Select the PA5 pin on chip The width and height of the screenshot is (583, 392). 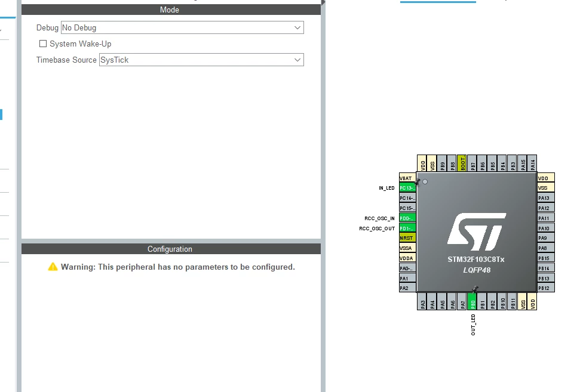point(442,301)
